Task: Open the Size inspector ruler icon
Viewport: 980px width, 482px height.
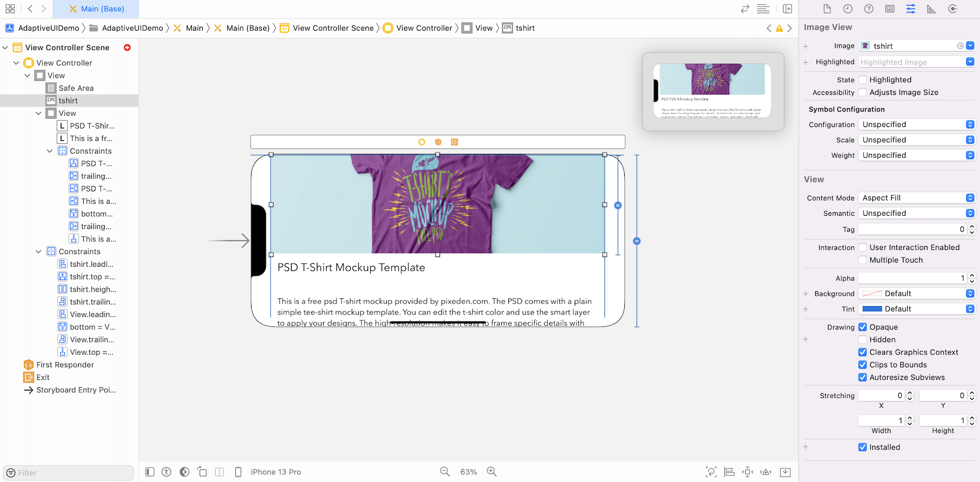Action: click(932, 9)
